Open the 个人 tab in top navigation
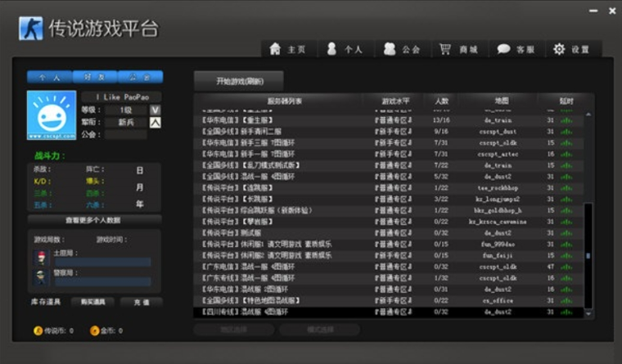 pyautogui.click(x=345, y=49)
